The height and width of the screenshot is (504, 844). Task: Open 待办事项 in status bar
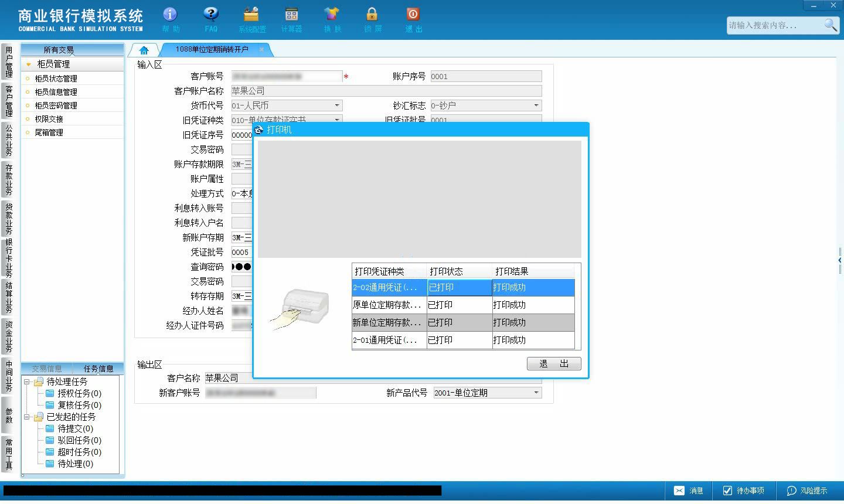(x=743, y=491)
